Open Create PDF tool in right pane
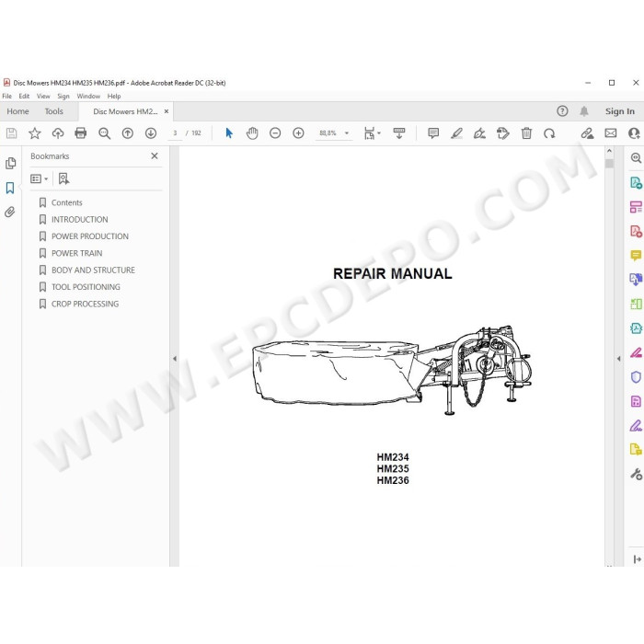The image size is (644, 644). pyautogui.click(x=636, y=231)
